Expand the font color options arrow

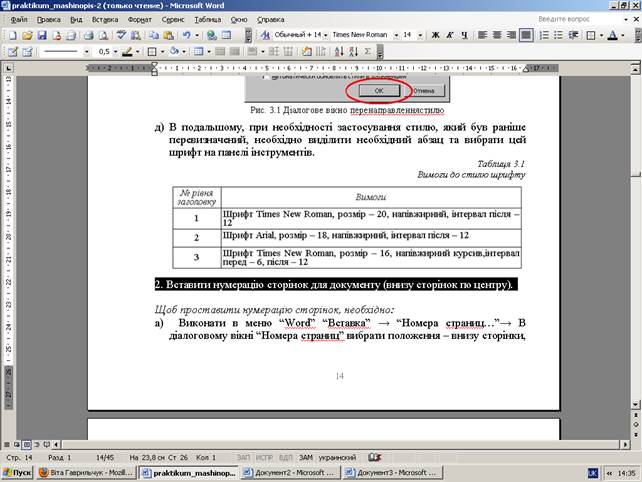coord(623,35)
